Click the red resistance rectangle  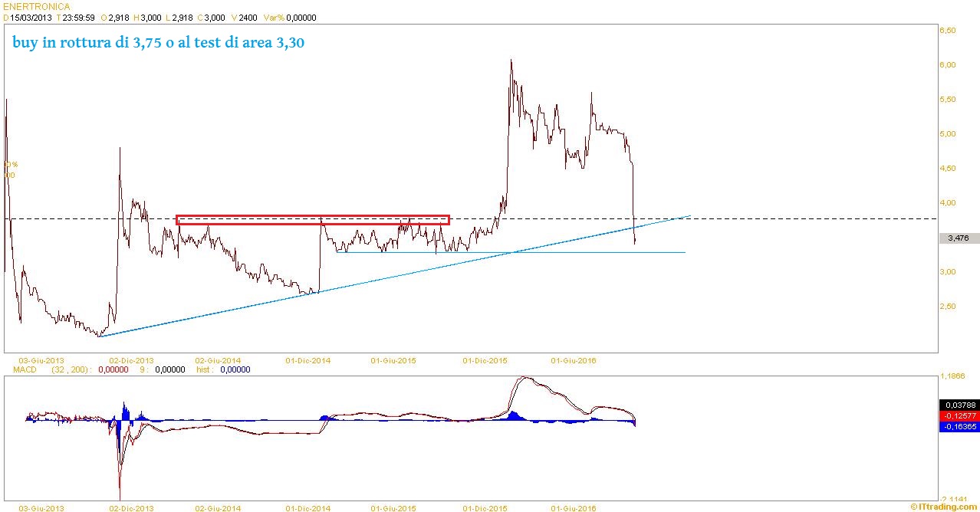coord(312,220)
